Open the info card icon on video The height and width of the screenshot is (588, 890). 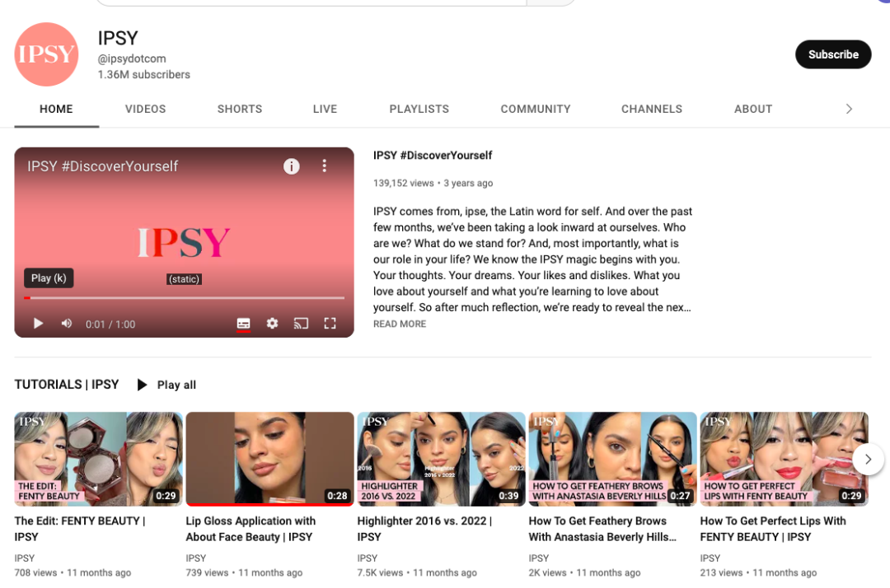(x=291, y=166)
